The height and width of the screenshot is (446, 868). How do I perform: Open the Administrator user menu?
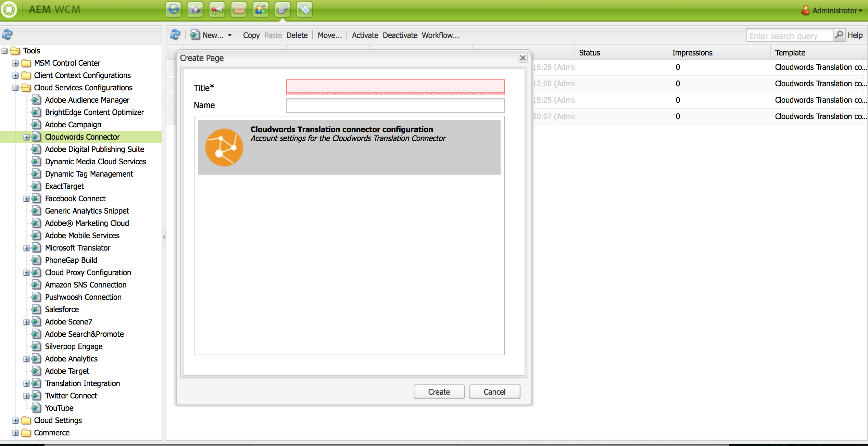[835, 11]
